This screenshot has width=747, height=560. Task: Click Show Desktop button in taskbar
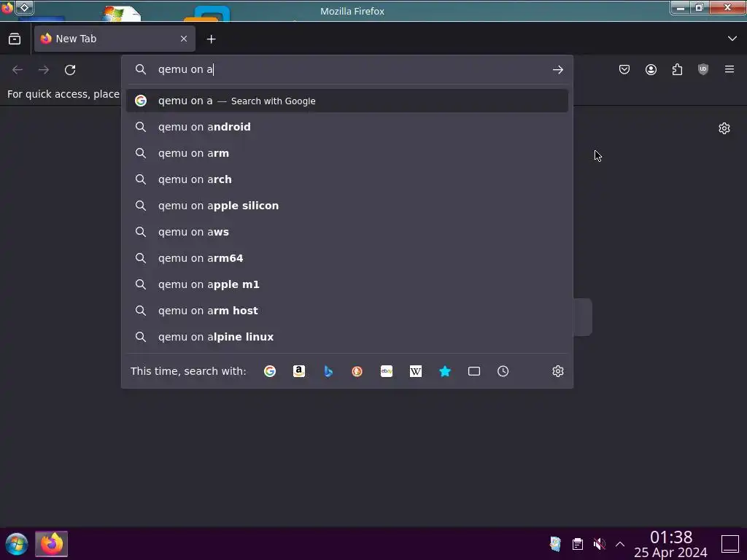pyautogui.click(x=729, y=544)
